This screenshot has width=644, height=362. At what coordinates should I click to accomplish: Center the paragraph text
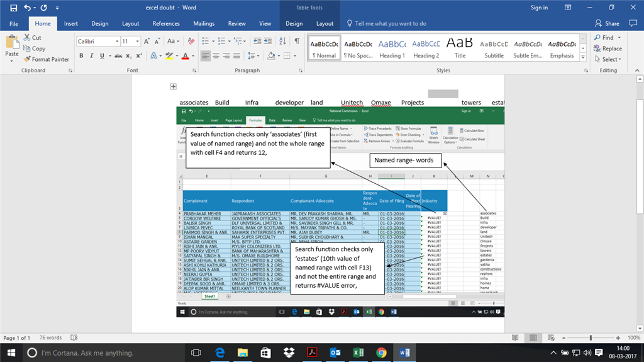point(216,55)
